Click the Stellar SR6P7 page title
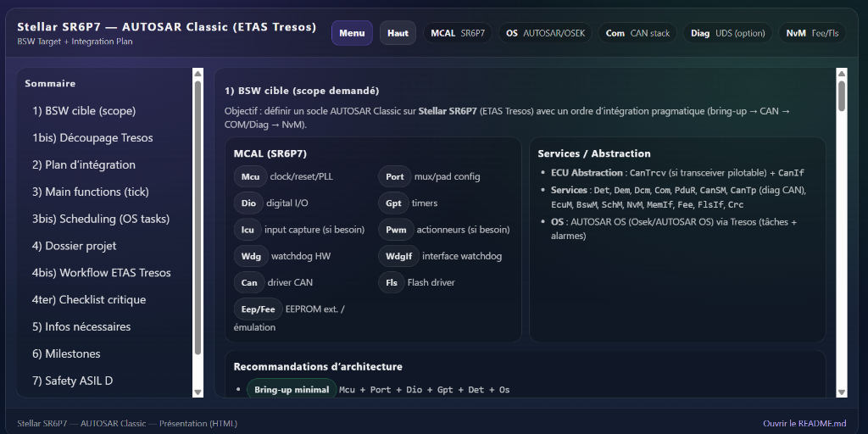Image resolution: width=868 pixels, height=434 pixels. pos(167,27)
